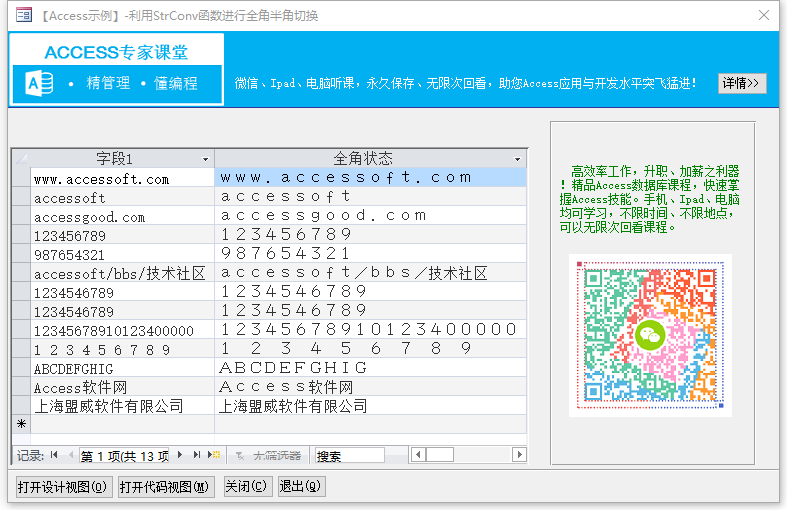The height and width of the screenshot is (510, 787).
Task: Click the 关闭(C) button
Action: point(248,486)
